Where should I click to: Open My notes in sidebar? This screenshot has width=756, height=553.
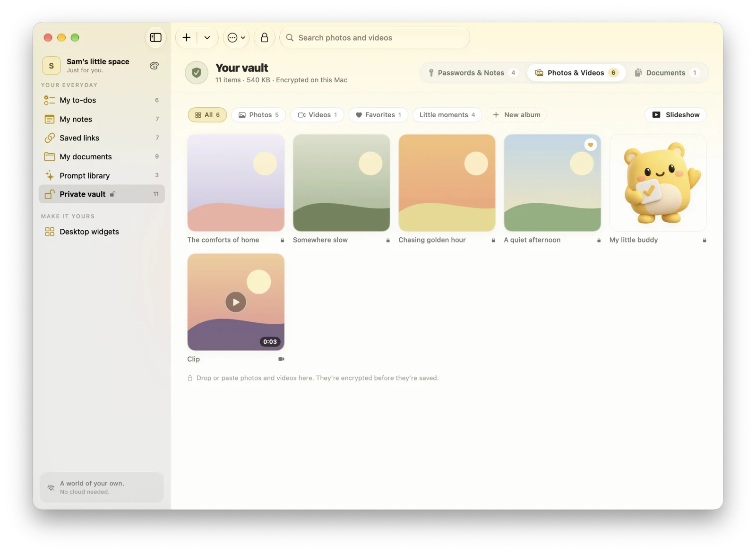click(x=102, y=119)
